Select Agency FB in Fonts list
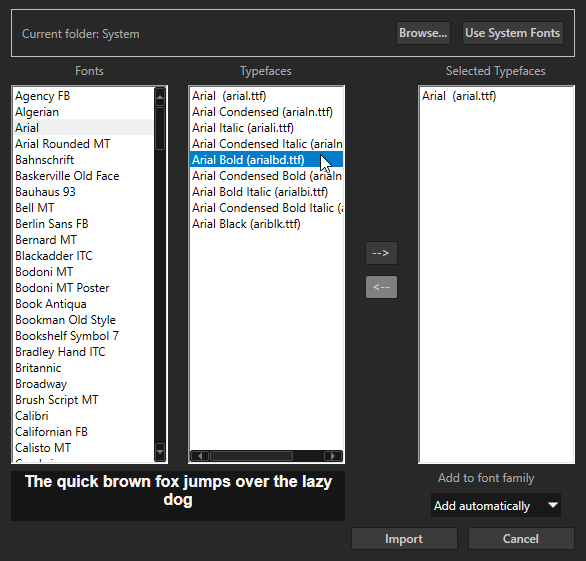This screenshot has width=586, height=561. coord(83,96)
